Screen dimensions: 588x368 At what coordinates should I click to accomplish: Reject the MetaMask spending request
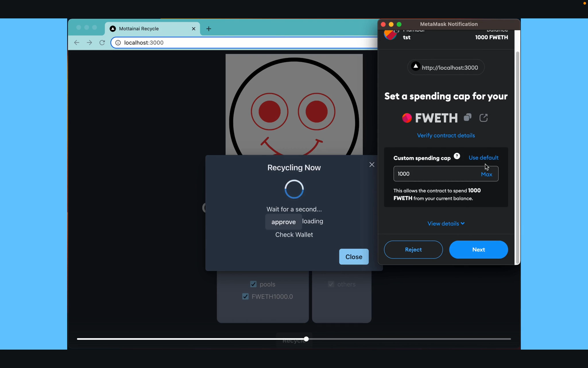click(x=413, y=250)
